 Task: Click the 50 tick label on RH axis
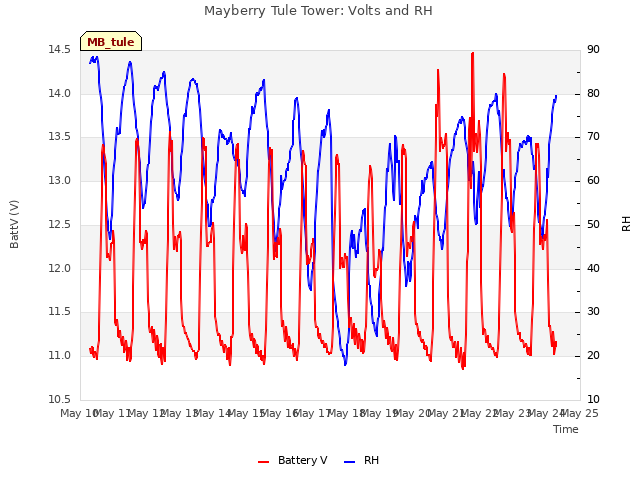pyautogui.click(x=593, y=224)
